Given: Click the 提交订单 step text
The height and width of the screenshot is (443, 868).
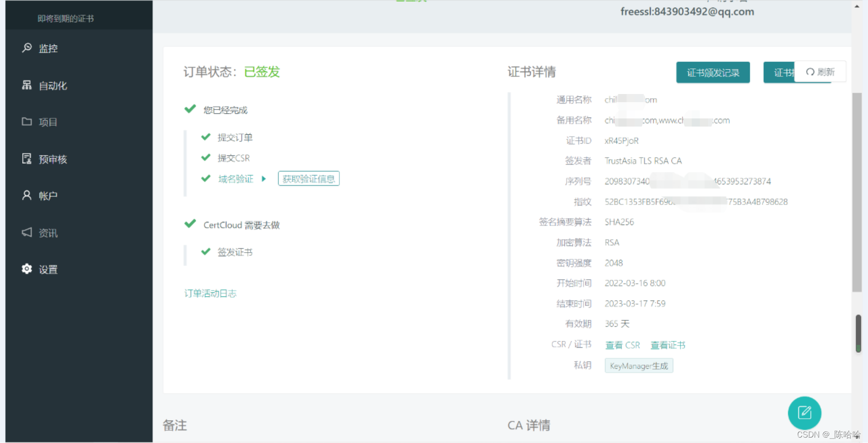Looking at the screenshot, I should click(235, 137).
